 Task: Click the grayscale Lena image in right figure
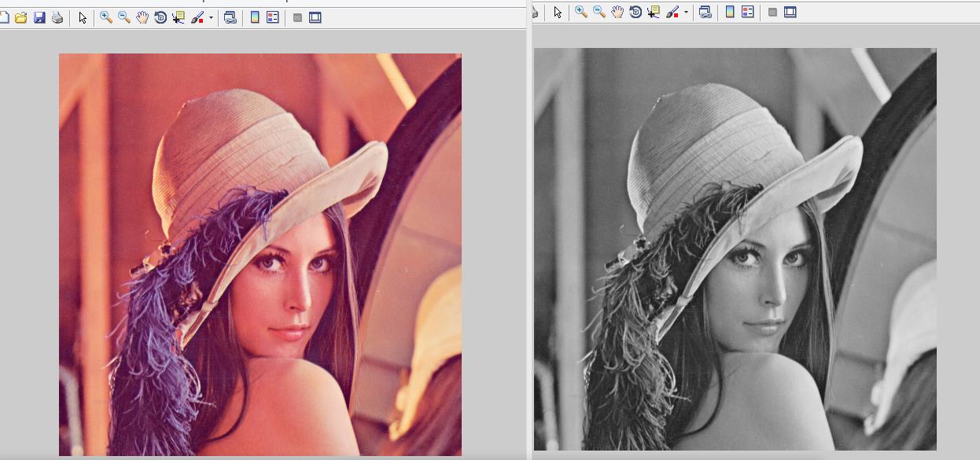(x=735, y=249)
